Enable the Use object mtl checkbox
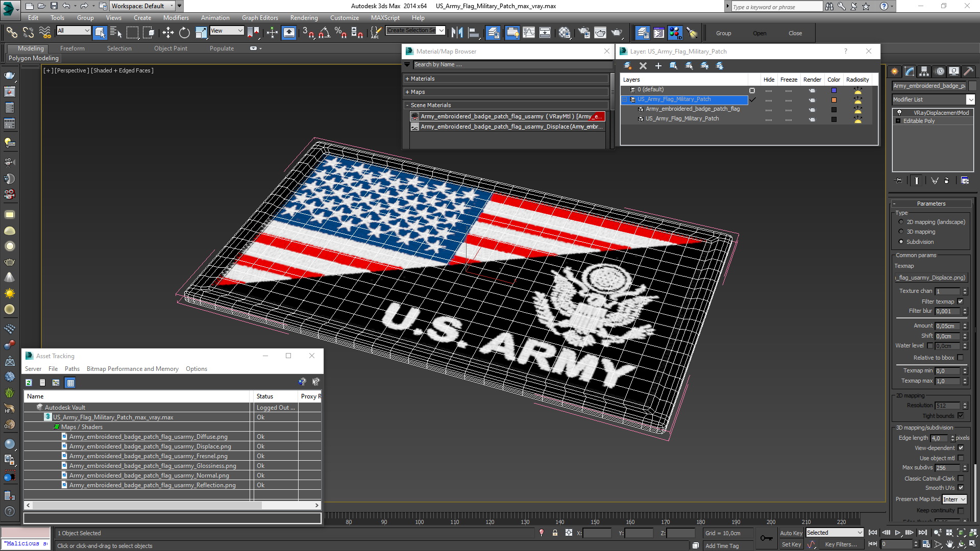The height and width of the screenshot is (551, 980). point(960,458)
